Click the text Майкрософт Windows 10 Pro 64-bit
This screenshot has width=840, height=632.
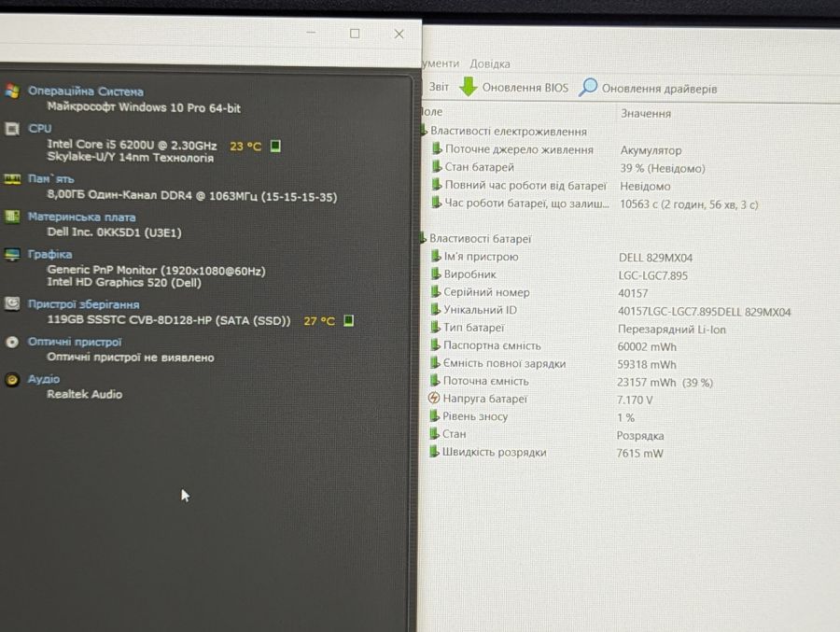144,107
